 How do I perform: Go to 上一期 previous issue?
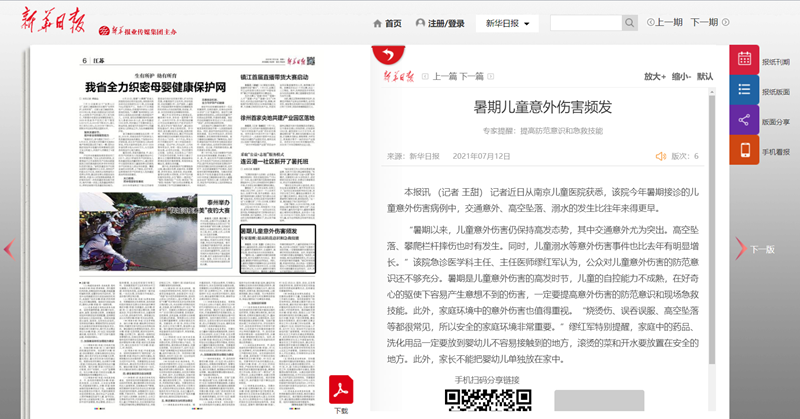tap(665, 22)
